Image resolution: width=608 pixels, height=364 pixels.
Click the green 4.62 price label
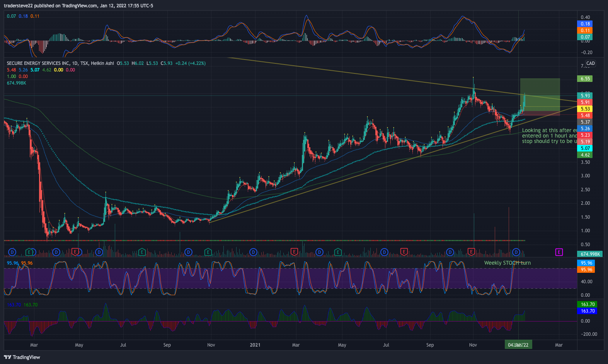(x=585, y=155)
